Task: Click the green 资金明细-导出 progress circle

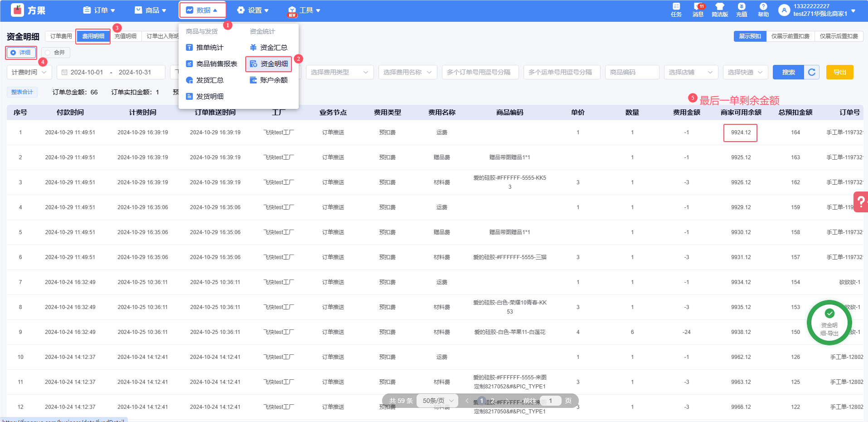Action: [x=829, y=323]
